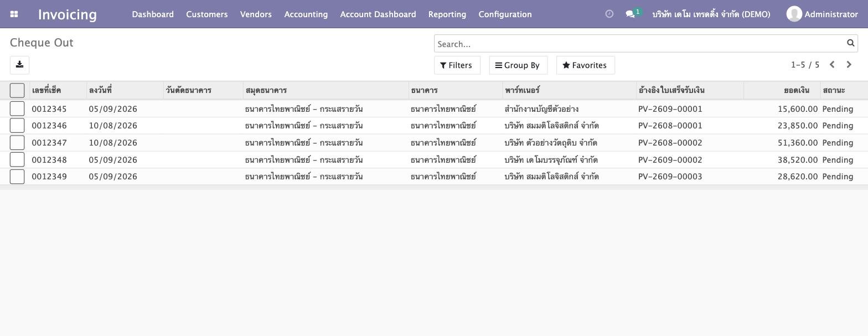Screen dimensions: 868x336
Task: Sort by สถานะ column header
Action: click(844, 90)
